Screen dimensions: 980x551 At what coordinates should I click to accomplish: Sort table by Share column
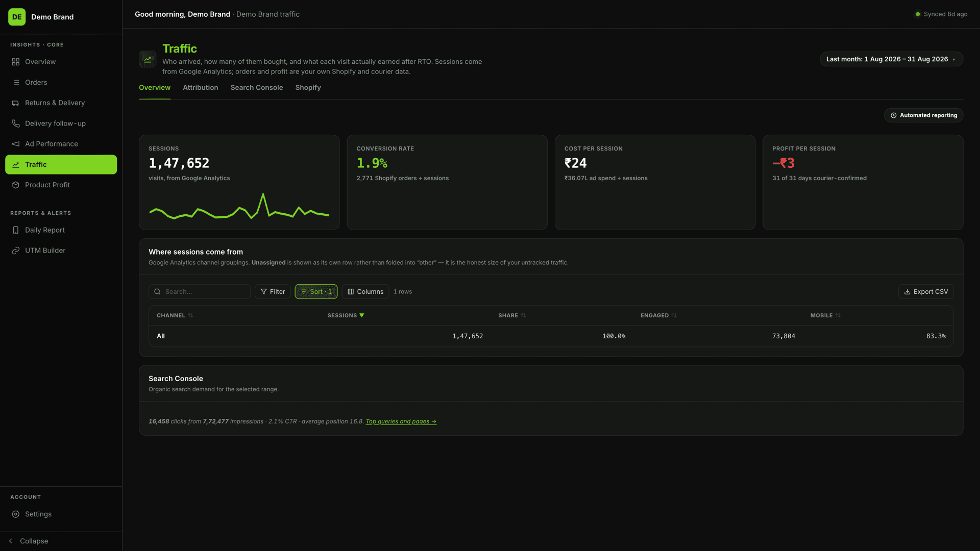point(512,315)
